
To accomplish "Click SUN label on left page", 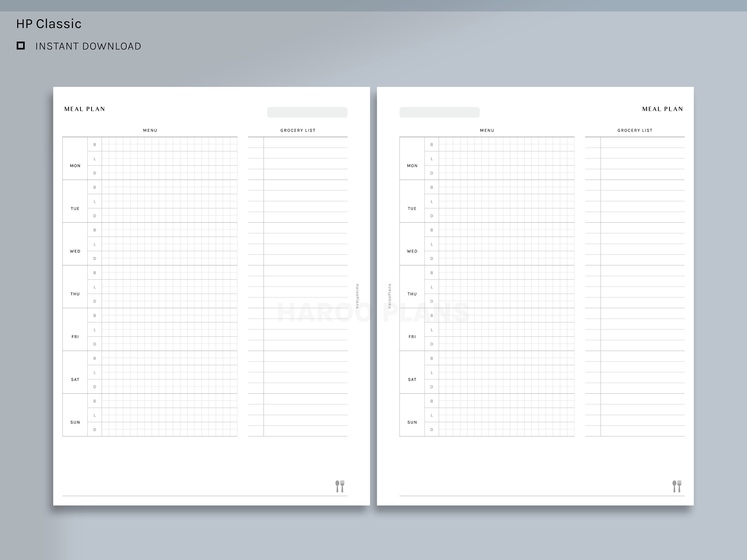I will coord(75,422).
